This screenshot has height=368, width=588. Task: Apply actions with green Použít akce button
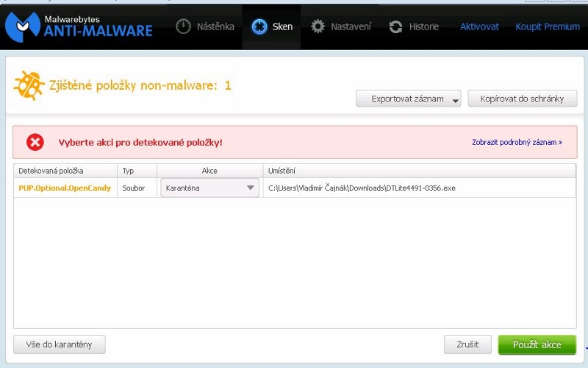tap(537, 344)
